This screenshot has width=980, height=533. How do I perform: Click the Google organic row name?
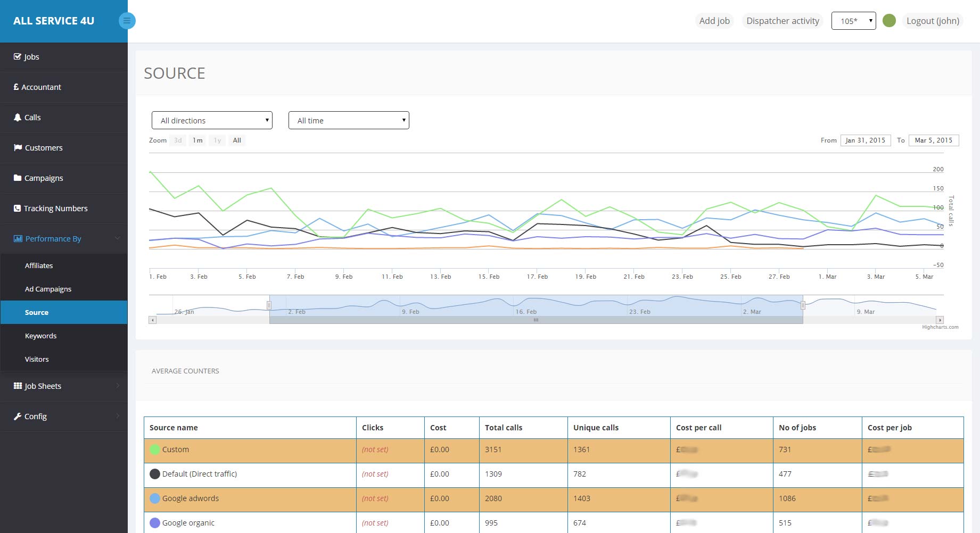(188, 523)
